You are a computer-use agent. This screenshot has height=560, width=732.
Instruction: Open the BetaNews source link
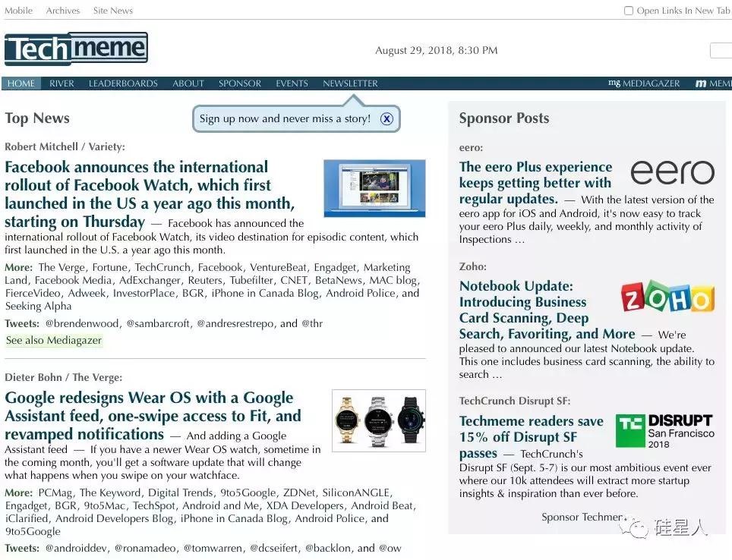(339, 280)
